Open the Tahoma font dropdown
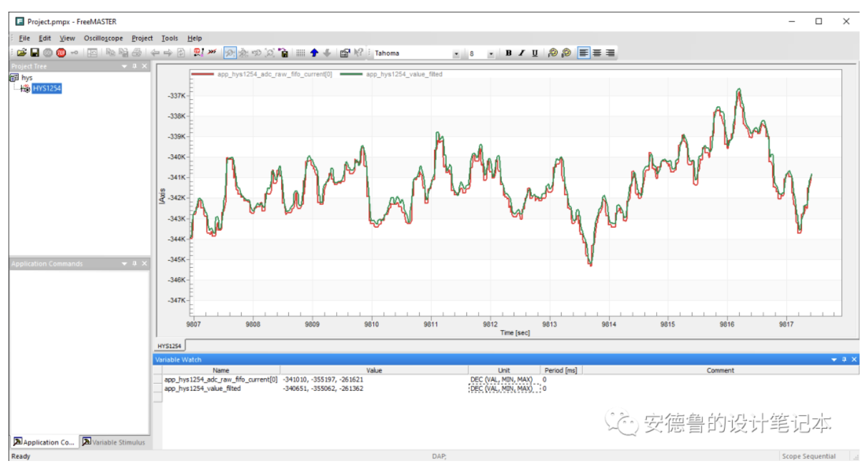868x472 pixels. click(x=456, y=54)
